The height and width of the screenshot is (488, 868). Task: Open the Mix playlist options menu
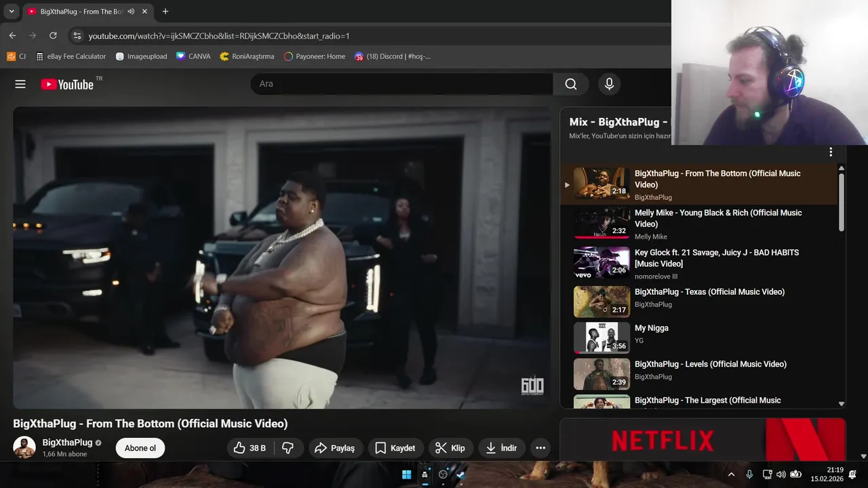click(831, 152)
